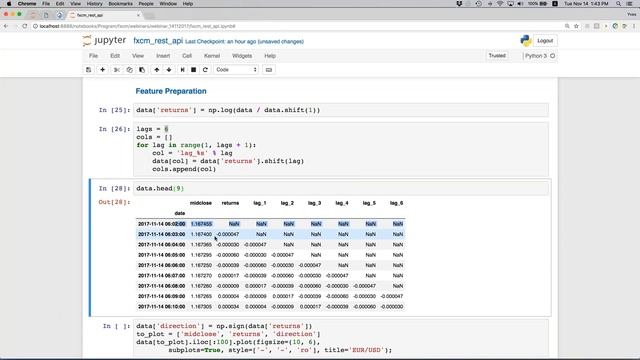This screenshot has width=640, height=360.
Task: Move selected cell up with the up arrow
Action: click(x=156, y=70)
